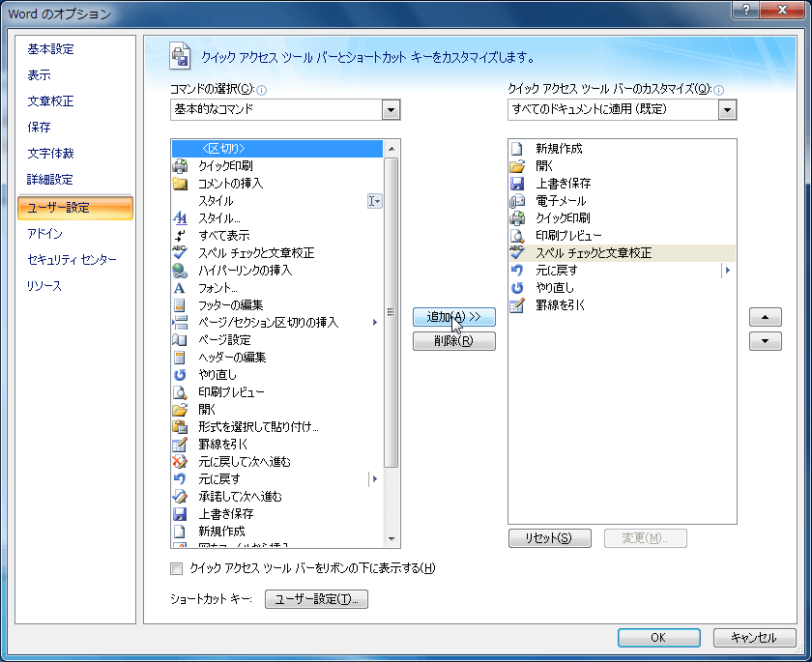This screenshot has width=812, height=662.
Task: Click the コメントの挿入 icon in the command list
Action: click(180, 184)
